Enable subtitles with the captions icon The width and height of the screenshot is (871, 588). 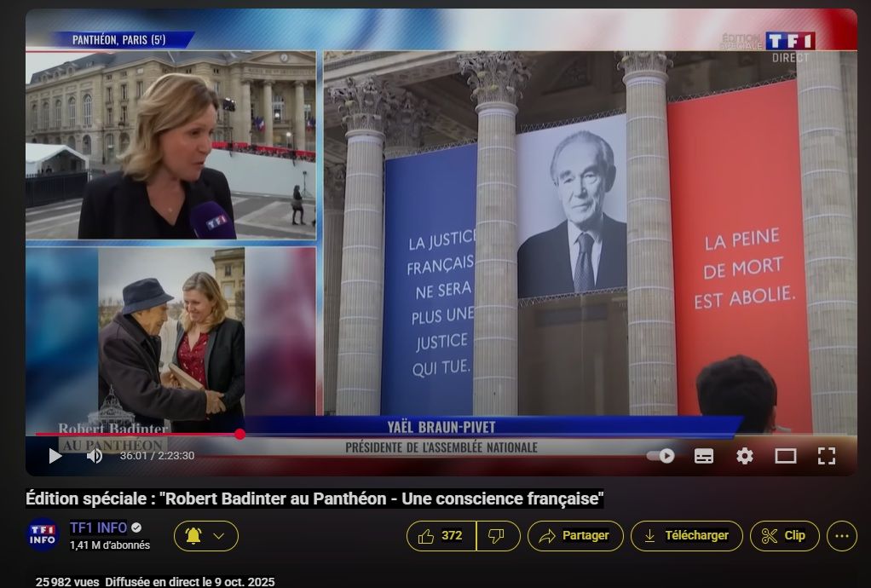704,456
